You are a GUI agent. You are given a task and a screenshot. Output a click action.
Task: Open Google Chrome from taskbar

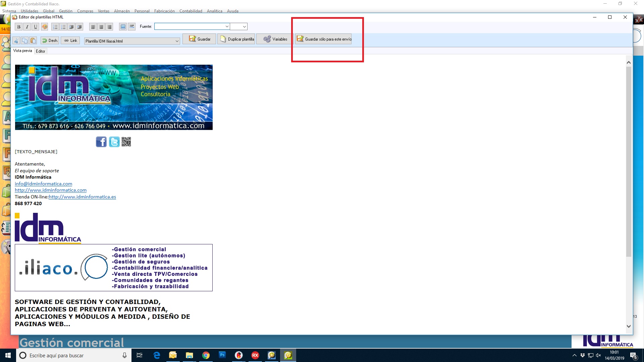[206, 355]
